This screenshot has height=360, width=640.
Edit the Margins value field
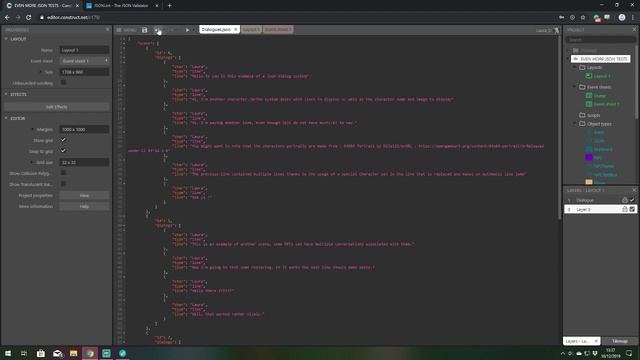[84, 129]
